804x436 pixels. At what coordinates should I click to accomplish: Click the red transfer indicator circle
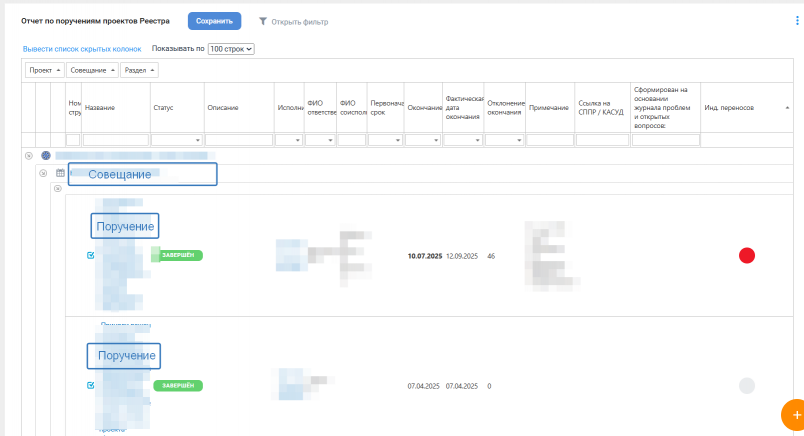[x=746, y=256]
